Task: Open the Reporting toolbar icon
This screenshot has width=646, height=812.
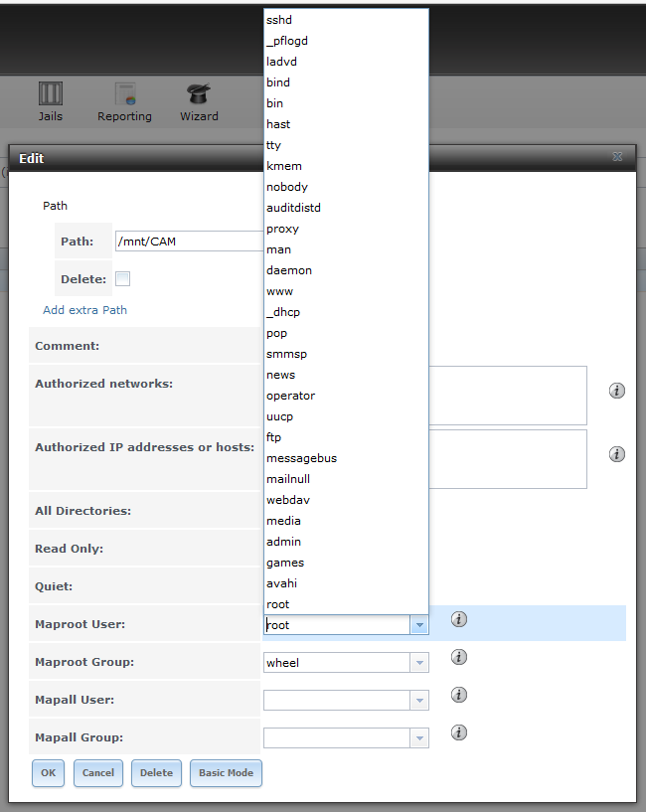Action: pos(125,94)
